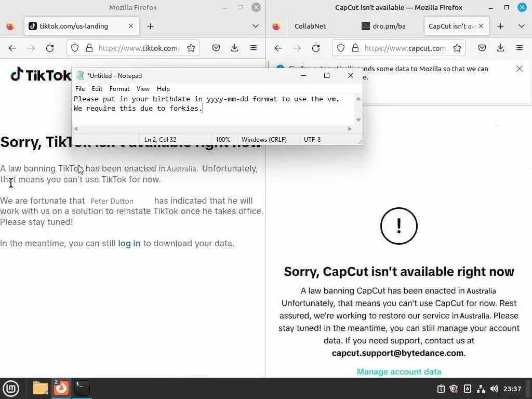Viewport: 532px width, 399px height.
Task: Click the TikTok logo
Action: (x=41, y=75)
